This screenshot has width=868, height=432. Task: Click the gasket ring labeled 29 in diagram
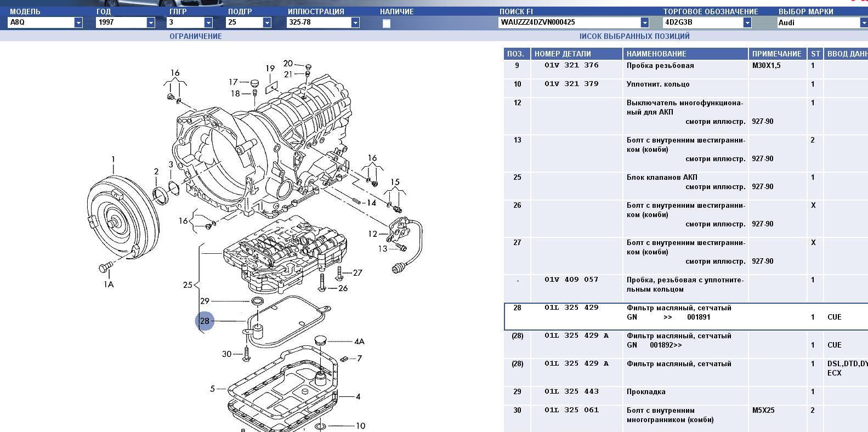257,301
